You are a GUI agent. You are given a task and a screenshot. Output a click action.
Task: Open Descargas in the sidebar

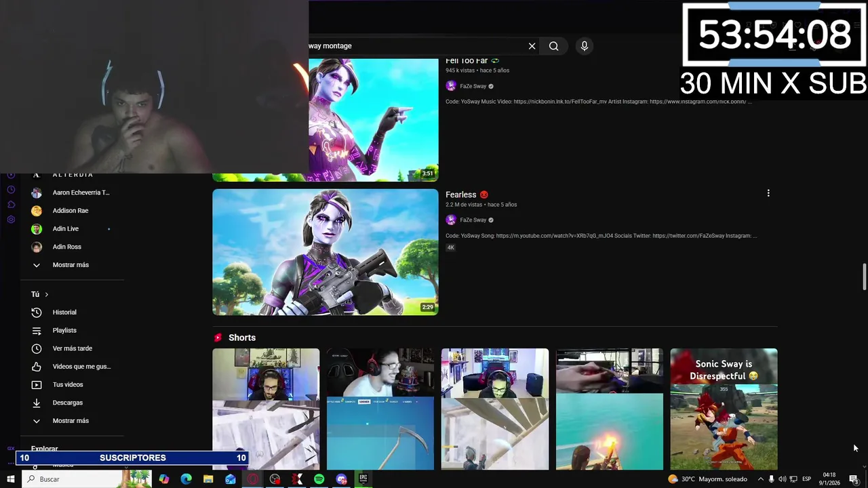[72, 403]
